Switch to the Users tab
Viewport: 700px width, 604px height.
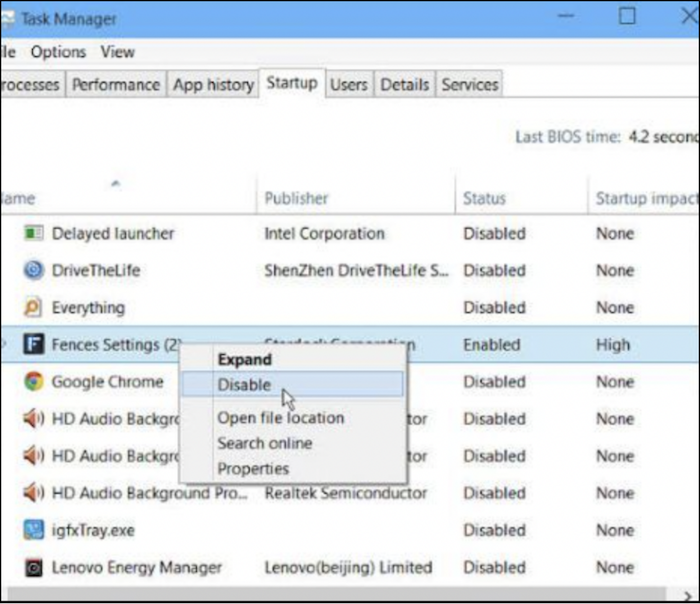(349, 84)
